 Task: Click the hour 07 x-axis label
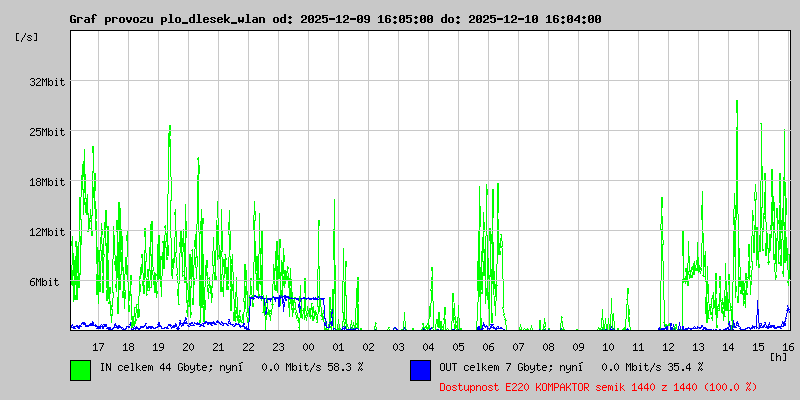click(518, 347)
